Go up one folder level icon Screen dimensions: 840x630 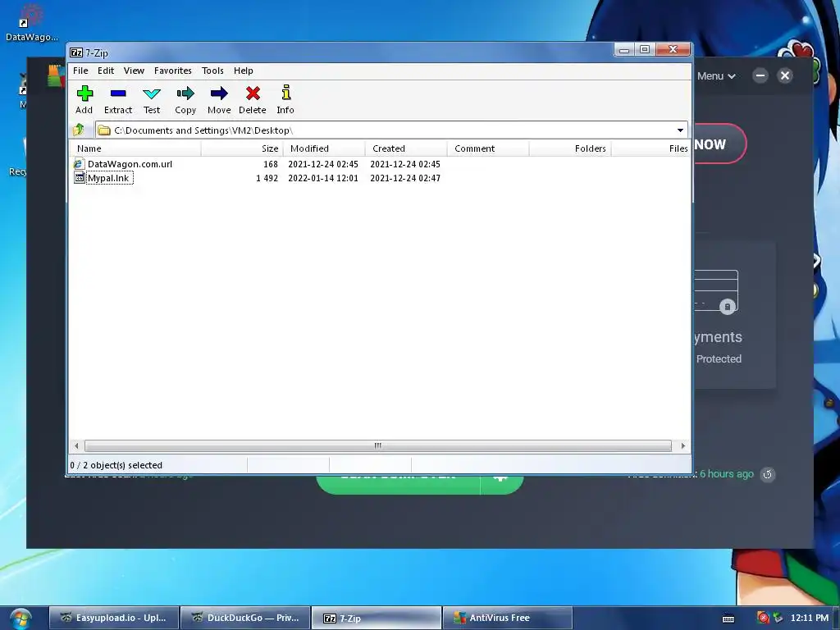click(x=79, y=130)
